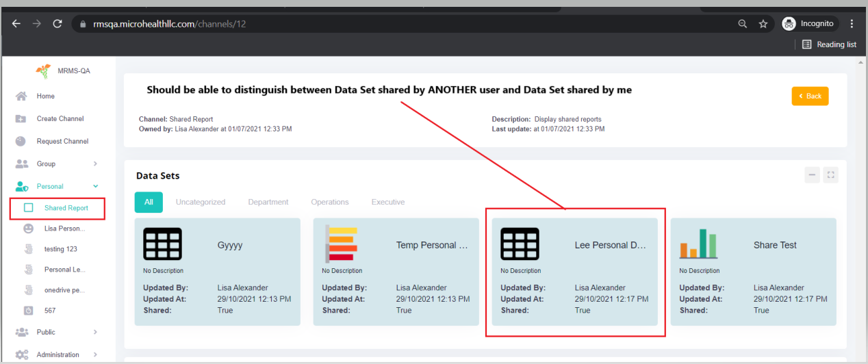The image size is (868, 364).
Task: Open the Reading list
Action: pyautogui.click(x=829, y=44)
